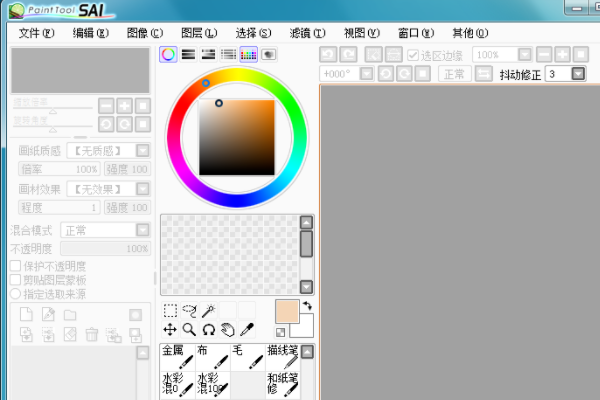Select the Hand pan tool

click(227, 329)
